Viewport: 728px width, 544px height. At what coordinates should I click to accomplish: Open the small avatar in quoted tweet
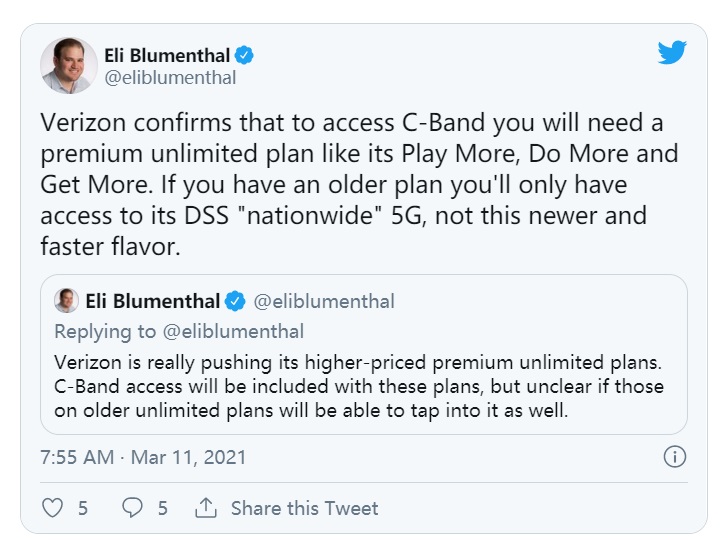[66, 300]
